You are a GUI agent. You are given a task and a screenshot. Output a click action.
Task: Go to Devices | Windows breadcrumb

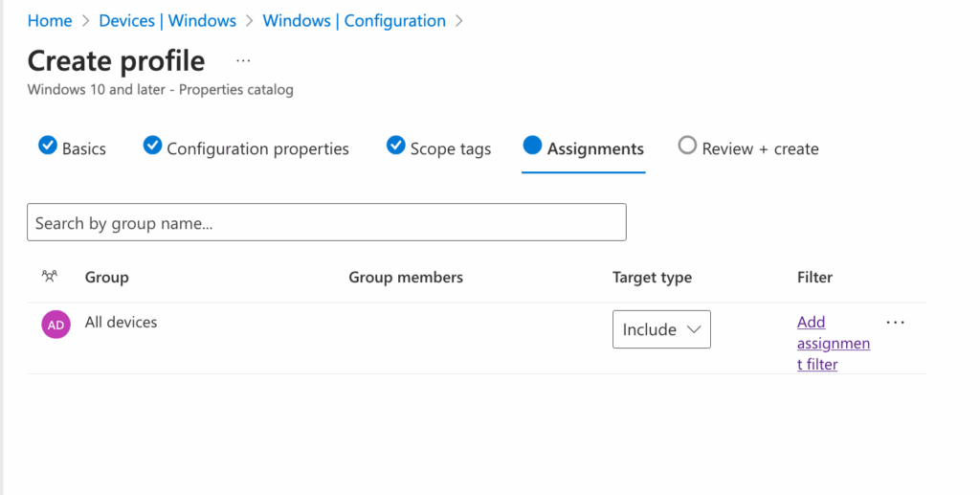(167, 20)
